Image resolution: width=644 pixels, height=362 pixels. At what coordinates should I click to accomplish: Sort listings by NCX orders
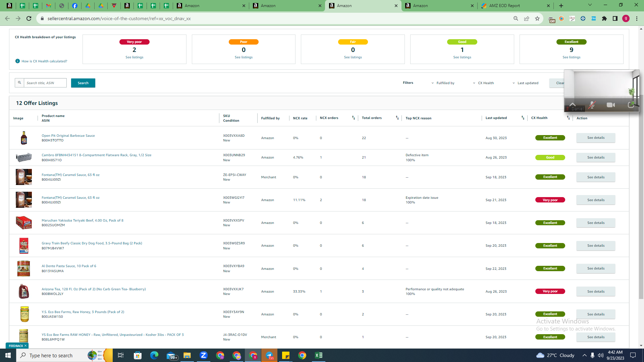pyautogui.click(x=354, y=118)
